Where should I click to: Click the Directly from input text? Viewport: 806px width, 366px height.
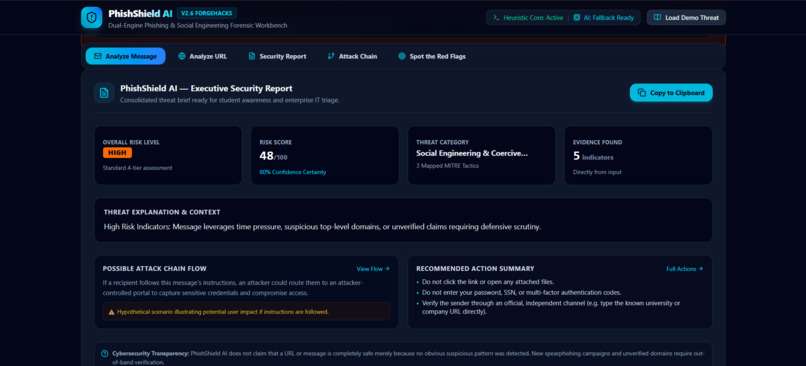[x=597, y=172]
